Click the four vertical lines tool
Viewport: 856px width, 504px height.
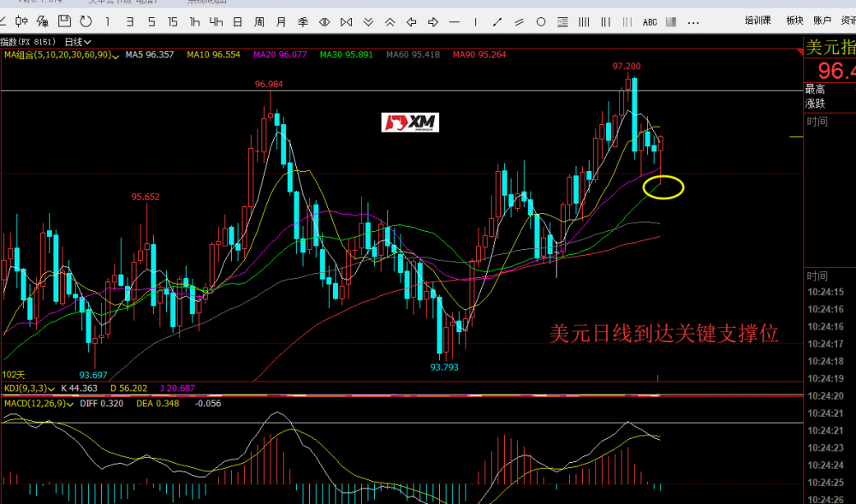coord(584,21)
